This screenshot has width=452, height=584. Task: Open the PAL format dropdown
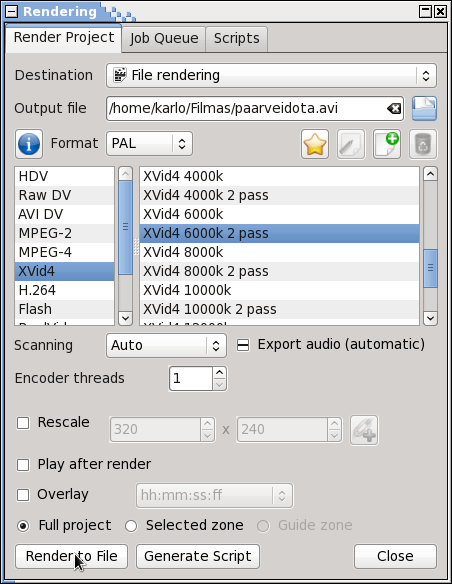click(x=149, y=144)
